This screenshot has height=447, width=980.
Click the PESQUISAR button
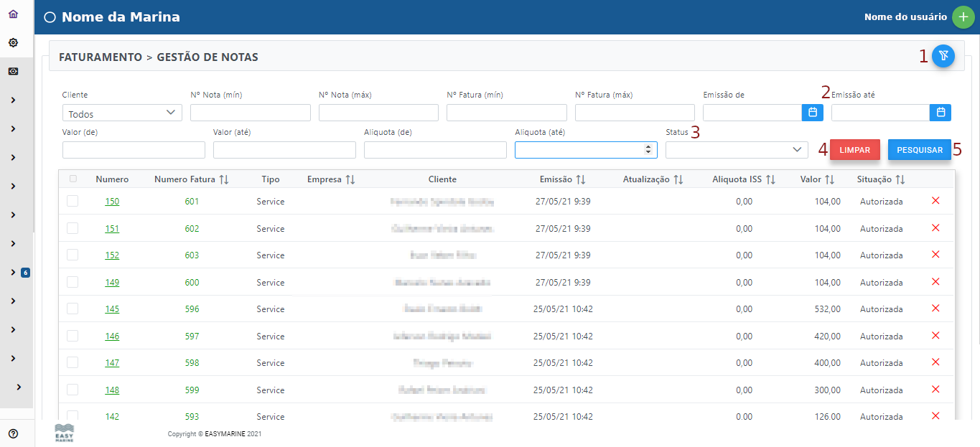click(x=919, y=150)
